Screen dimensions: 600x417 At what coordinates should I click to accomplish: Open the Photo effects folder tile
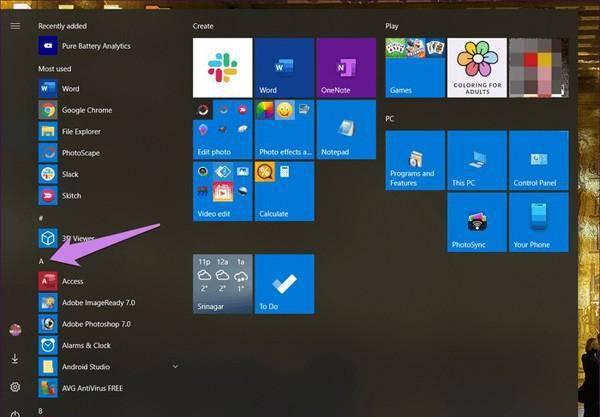coord(284,129)
